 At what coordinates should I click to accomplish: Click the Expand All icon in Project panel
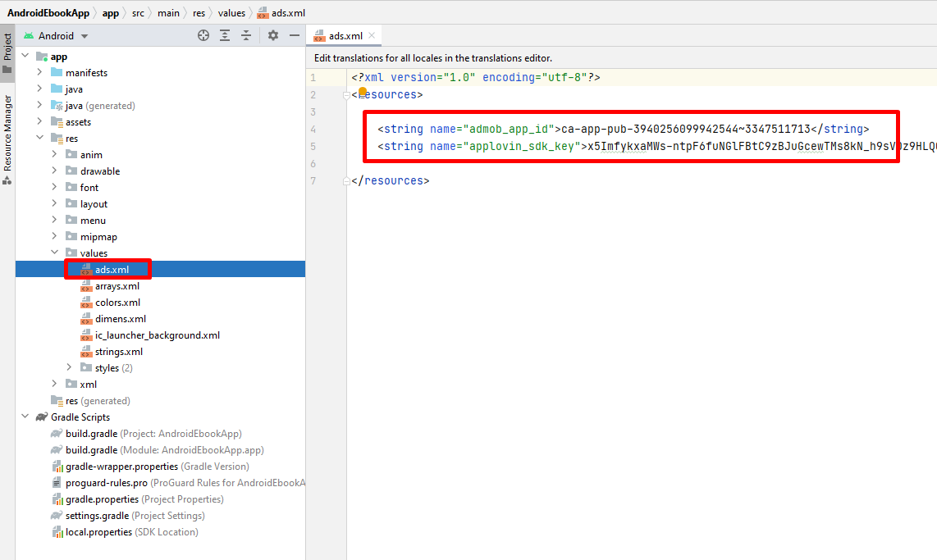pos(226,35)
